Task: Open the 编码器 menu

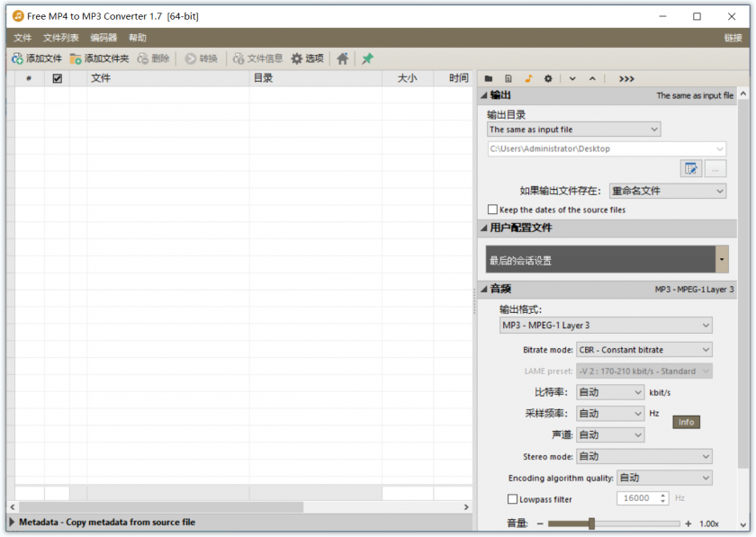Action: 103,38
